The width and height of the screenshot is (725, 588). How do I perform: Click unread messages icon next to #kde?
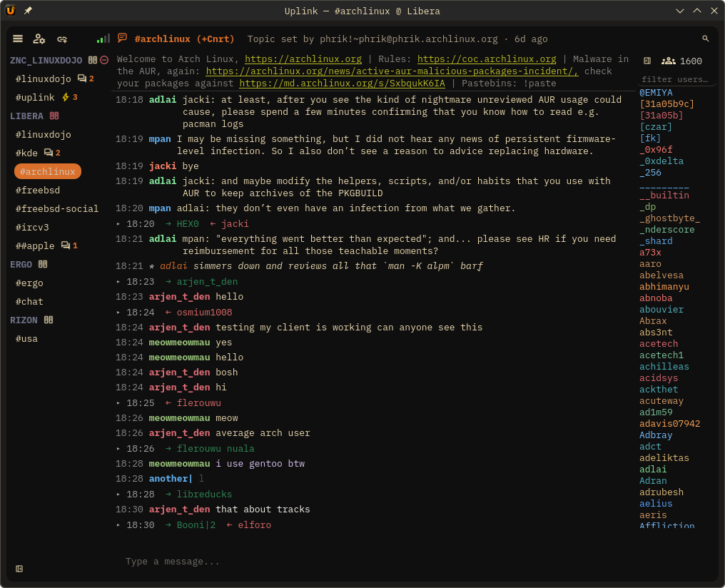[x=49, y=153]
